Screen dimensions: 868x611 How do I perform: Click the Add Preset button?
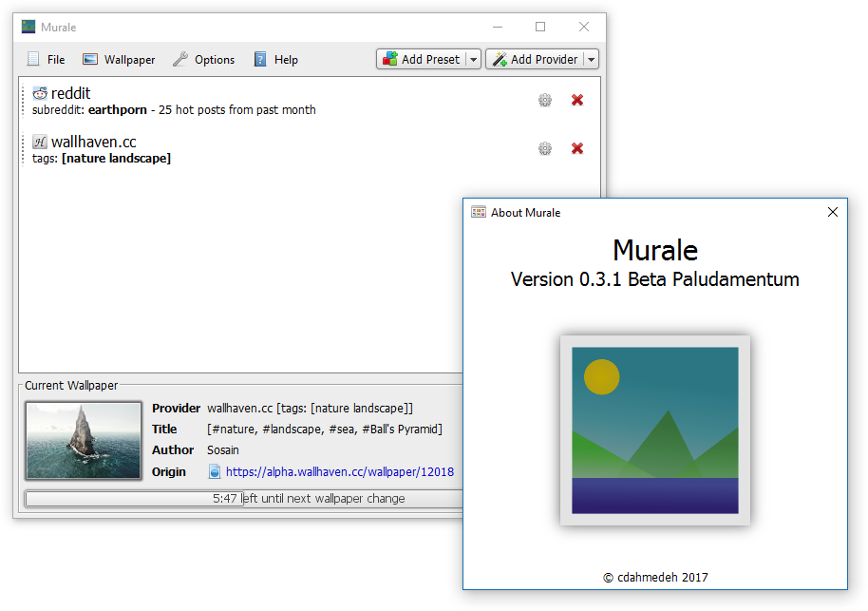[x=422, y=59]
